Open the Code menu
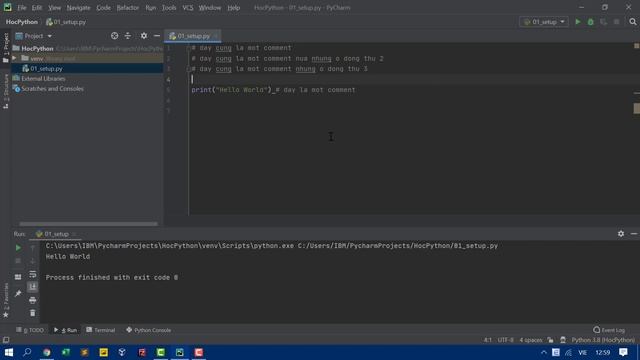Image resolution: width=640 pixels, height=360 pixels. [103, 8]
